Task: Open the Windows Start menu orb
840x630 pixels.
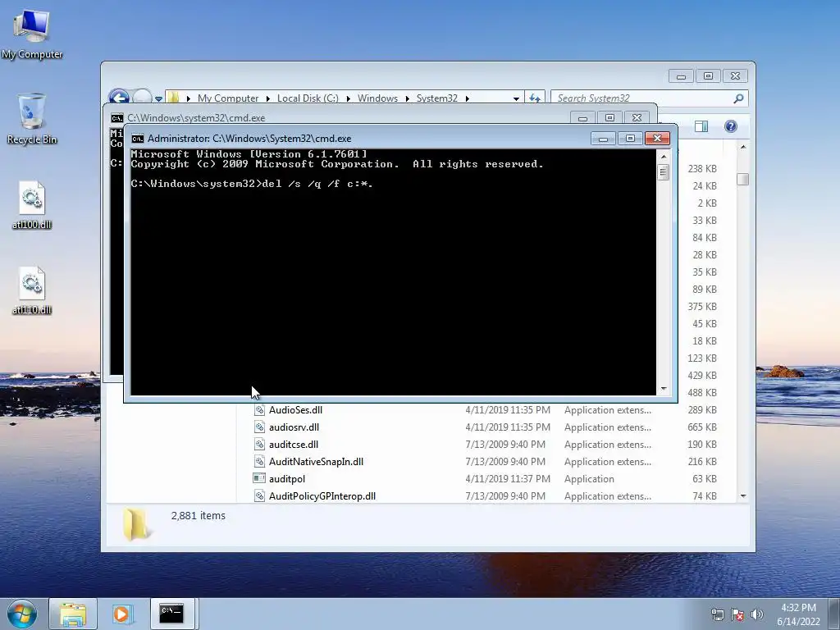Action: tap(22, 614)
